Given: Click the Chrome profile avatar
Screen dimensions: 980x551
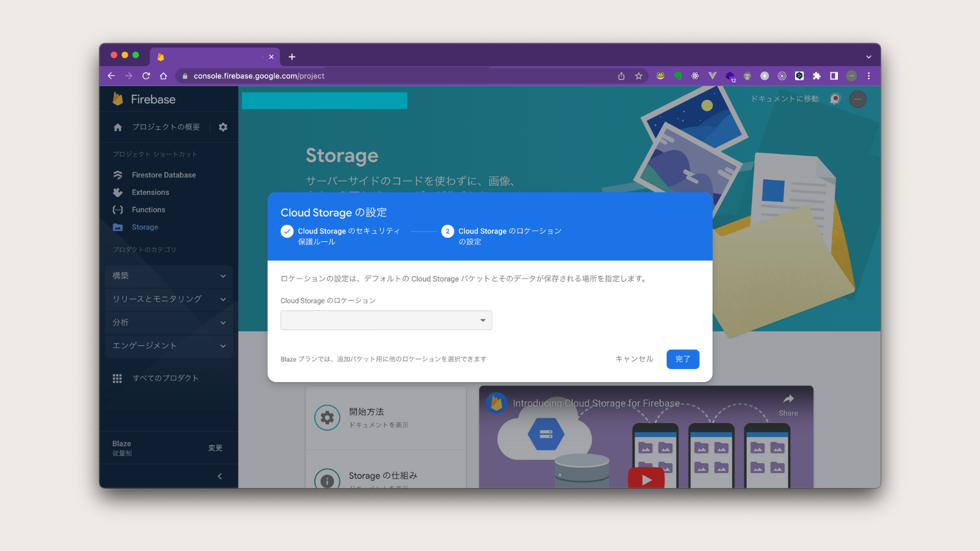Looking at the screenshot, I should pos(851,76).
